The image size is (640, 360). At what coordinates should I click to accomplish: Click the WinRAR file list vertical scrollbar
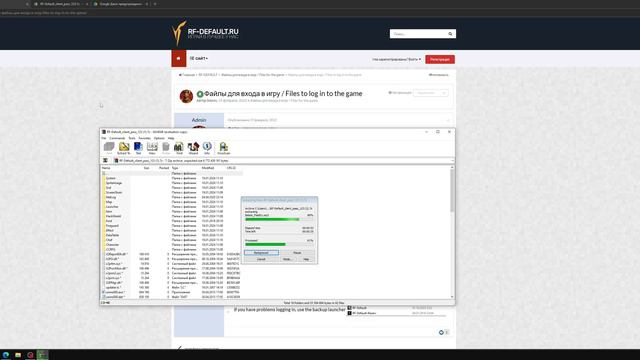(452, 233)
